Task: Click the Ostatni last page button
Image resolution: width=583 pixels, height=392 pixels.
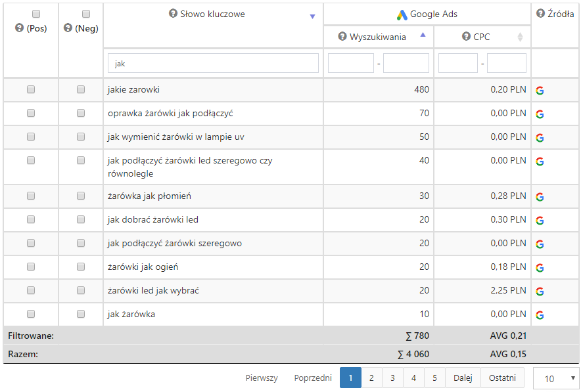Action: tap(502, 378)
